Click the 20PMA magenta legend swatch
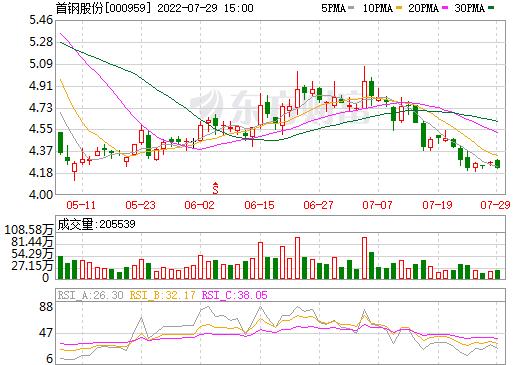The height and width of the screenshot is (365, 520). (x=445, y=8)
